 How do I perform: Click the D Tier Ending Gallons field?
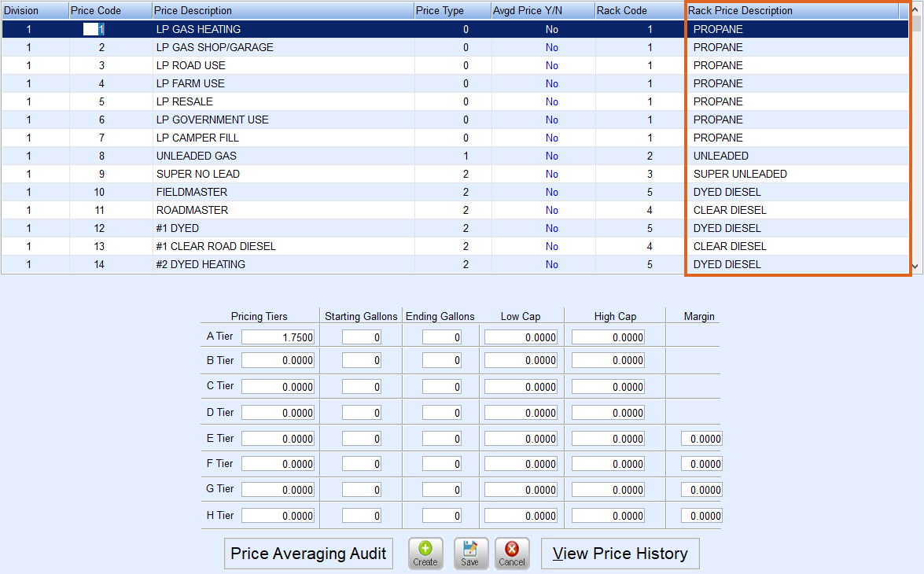[442, 413]
